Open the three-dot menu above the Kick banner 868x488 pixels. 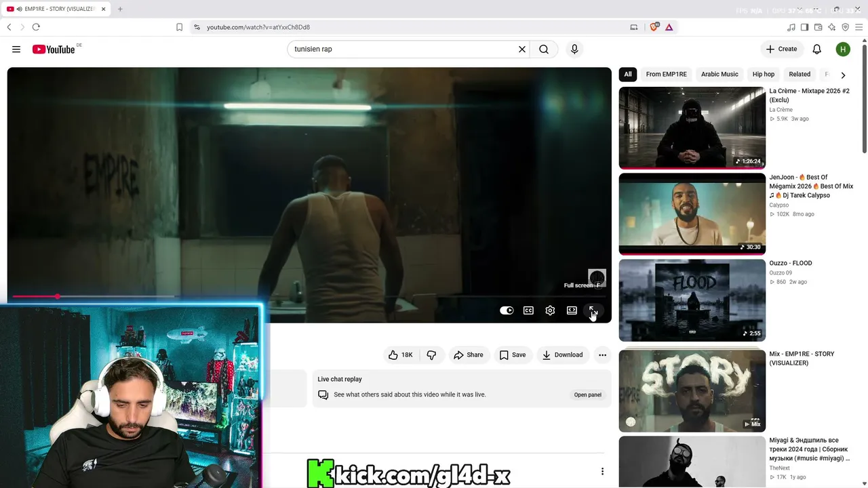pos(602,472)
